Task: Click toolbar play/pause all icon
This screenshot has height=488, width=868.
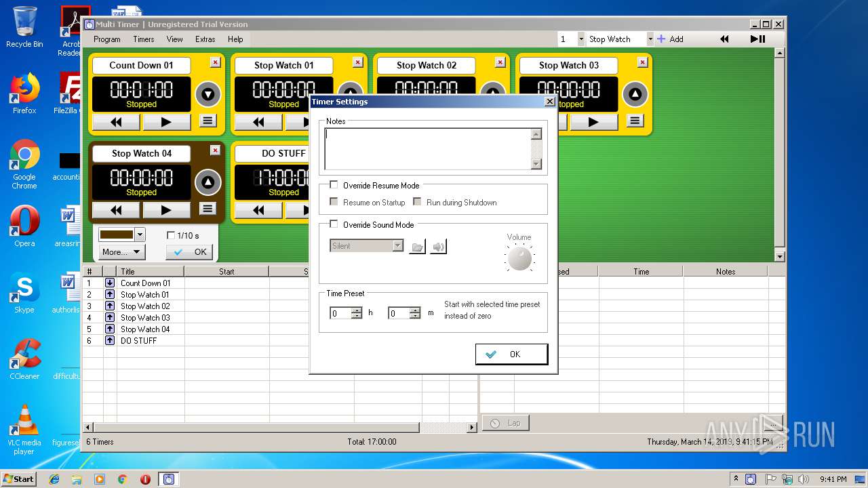Action: (758, 39)
